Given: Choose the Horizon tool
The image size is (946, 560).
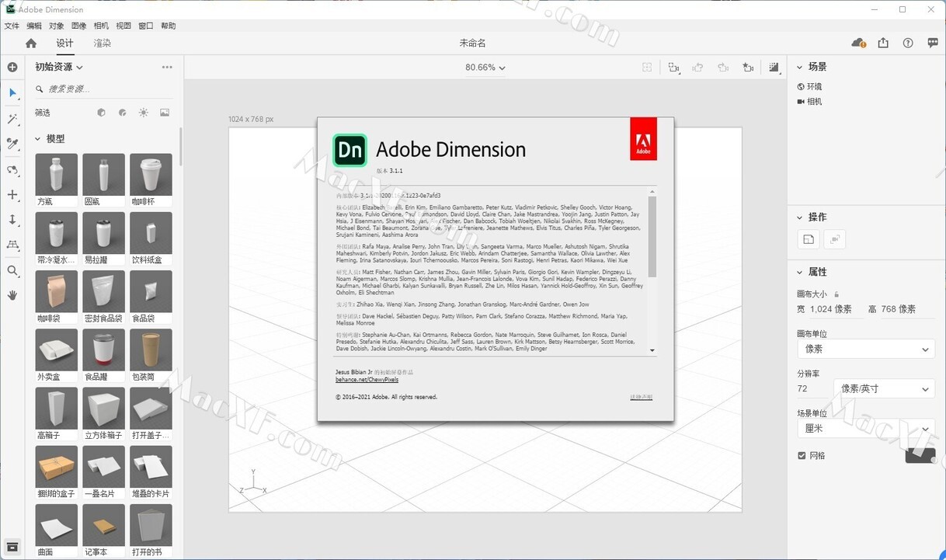Looking at the screenshot, I should pos(12,245).
